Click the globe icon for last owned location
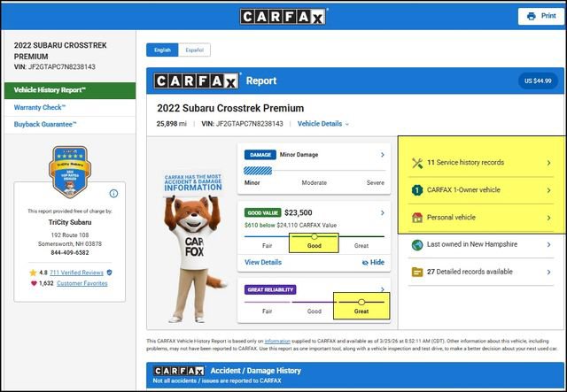The width and height of the screenshot is (567, 392). click(x=417, y=244)
